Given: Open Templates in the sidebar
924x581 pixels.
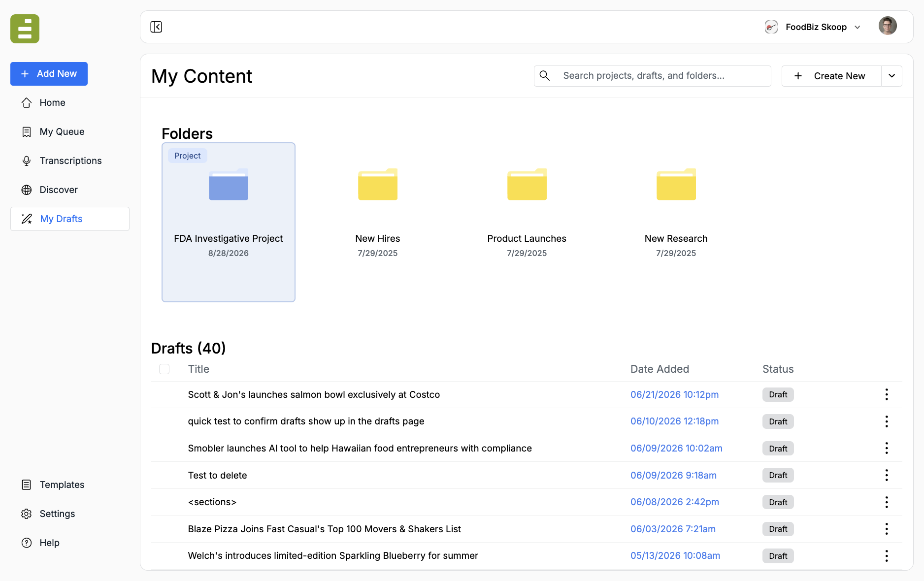Looking at the screenshot, I should coord(70,484).
